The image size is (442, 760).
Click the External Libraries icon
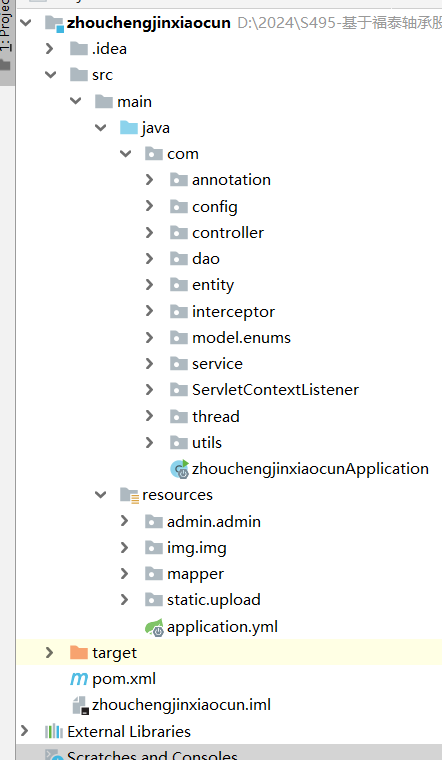(54, 731)
